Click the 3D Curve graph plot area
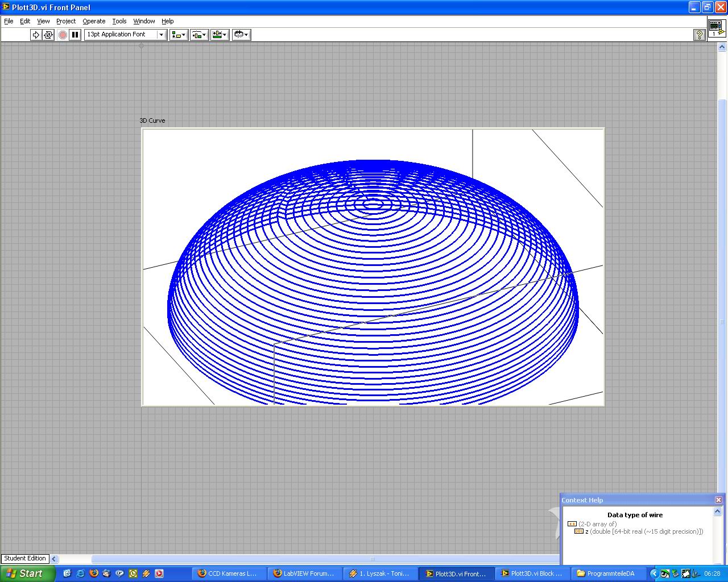 373,267
